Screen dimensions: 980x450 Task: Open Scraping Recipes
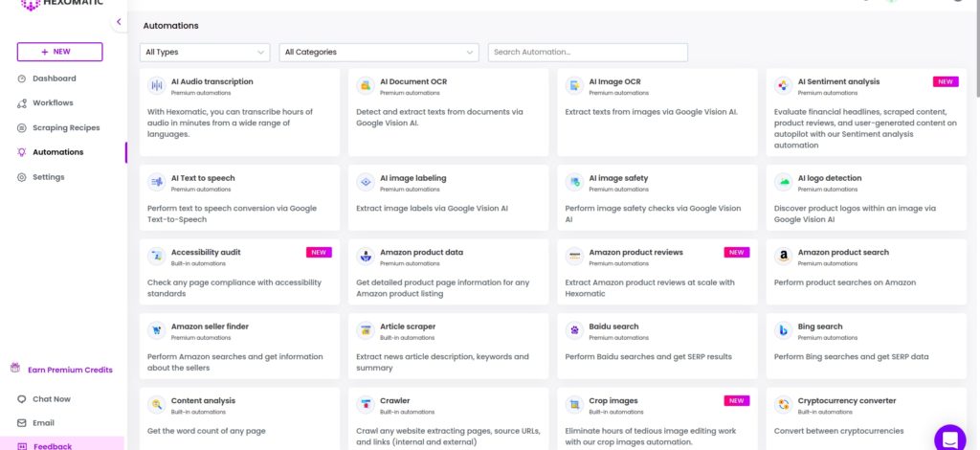66,128
